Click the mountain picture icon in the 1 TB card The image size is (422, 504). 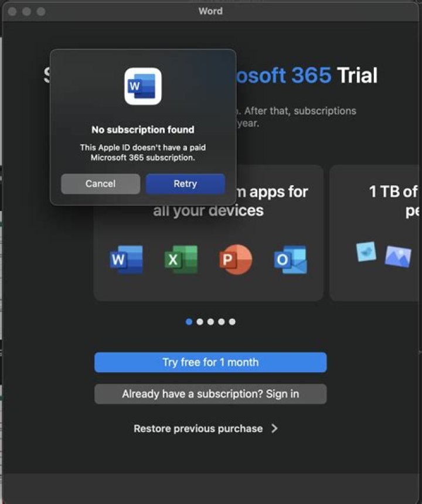tap(398, 256)
